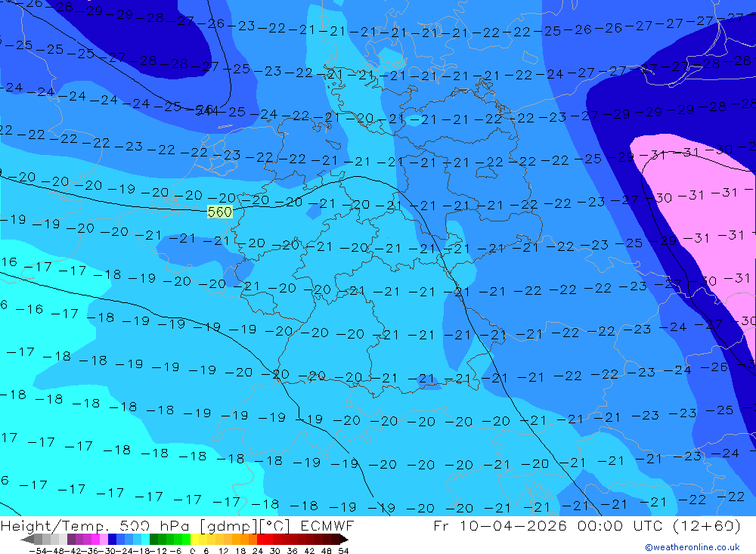Click the highlighted 560 contour label
This screenshot has height=554, width=756.
[220, 212]
